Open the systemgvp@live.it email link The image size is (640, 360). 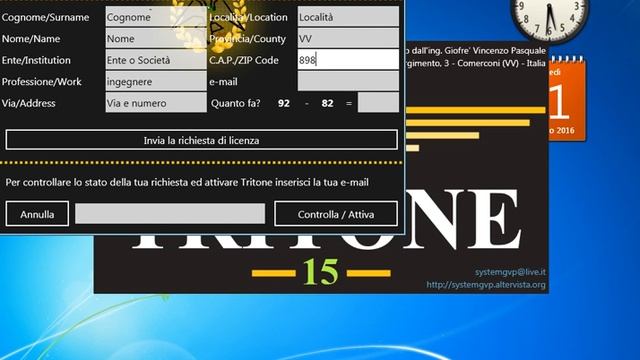click(510, 272)
